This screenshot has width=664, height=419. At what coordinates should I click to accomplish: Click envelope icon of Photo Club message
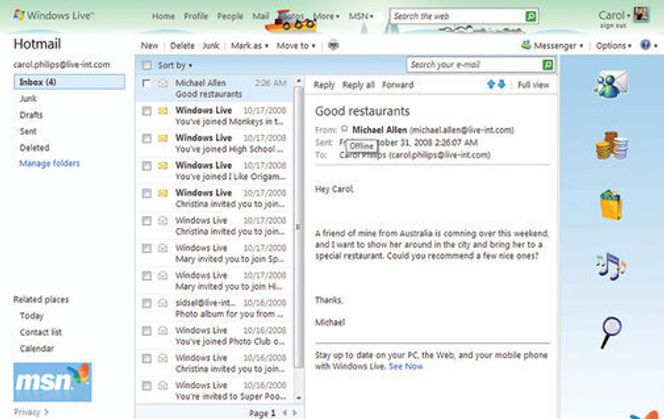[163, 330]
